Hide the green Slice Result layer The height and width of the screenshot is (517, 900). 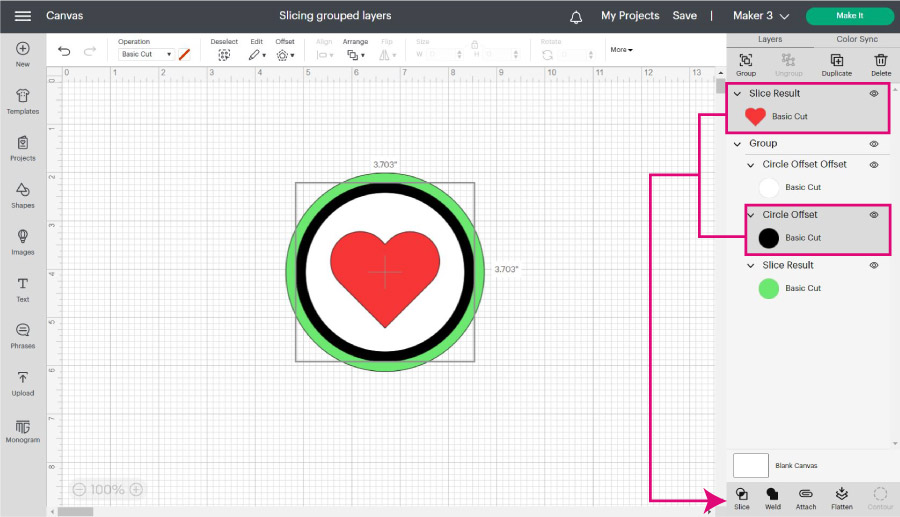click(x=874, y=265)
